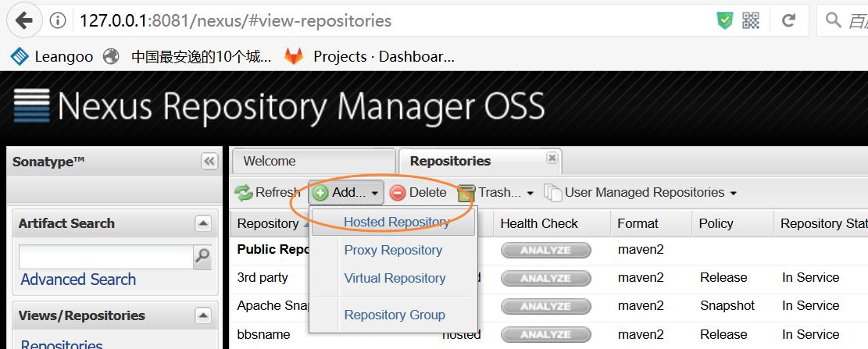
Task: Collapse the Sonatype side panel
Action: (x=209, y=162)
